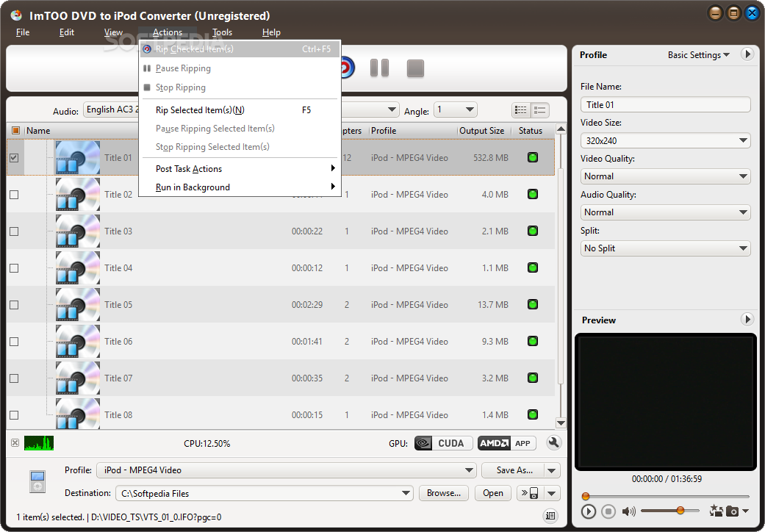The image size is (765, 532).
Task: Sort by the Output Size column header
Action: point(481,130)
